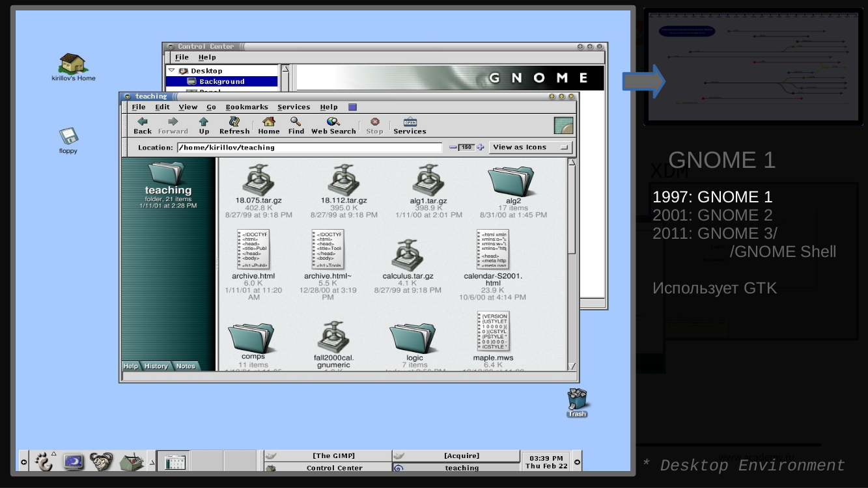The width and height of the screenshot is (868, 488).
Task: Click the floppy desktop icon
Action: click(68, 141)
